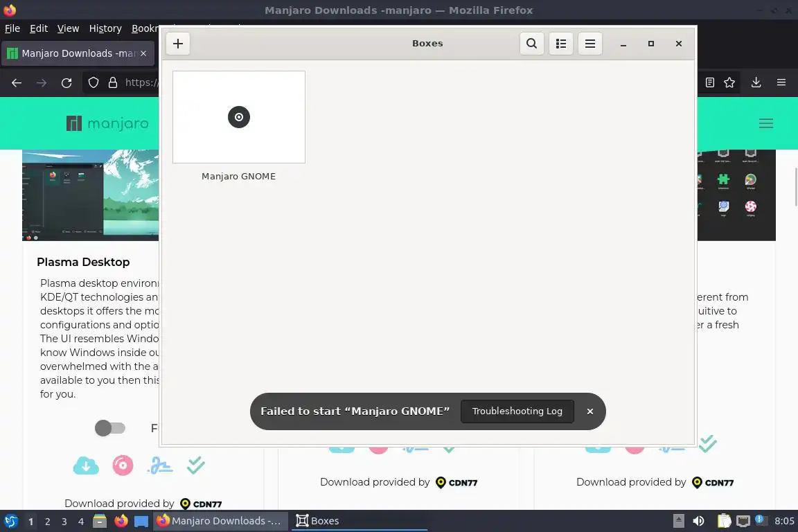The height and width of the screenshot is (532, 798).
Task: Open Firefox tracking protection shield
Action: pyautogui.click(x=93, y=82)
